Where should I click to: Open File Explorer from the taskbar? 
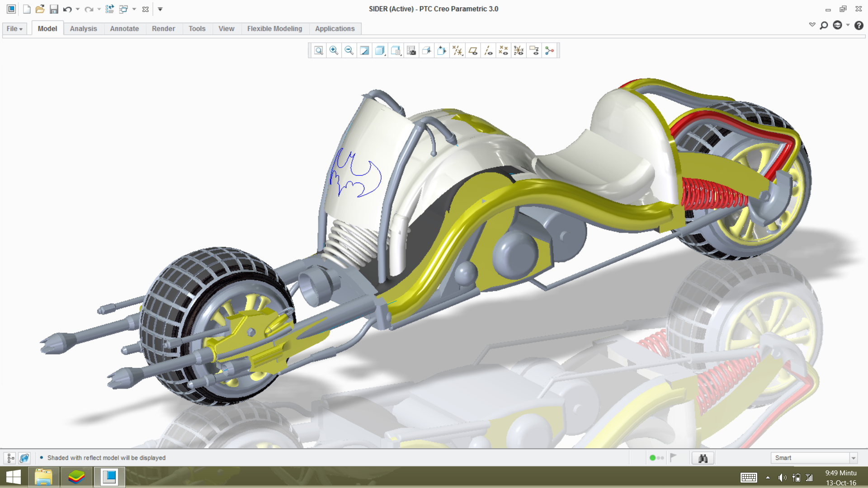(43, 477)
